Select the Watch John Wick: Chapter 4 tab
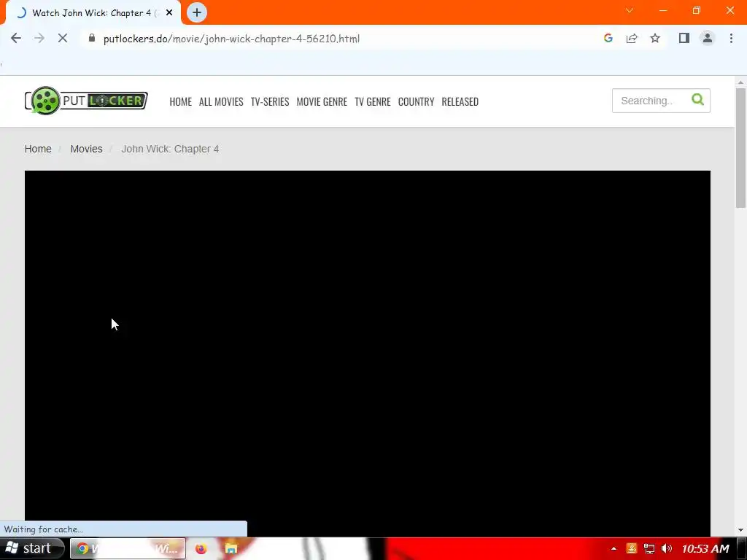This screenshot has width=747, height=560. [93, 13]
